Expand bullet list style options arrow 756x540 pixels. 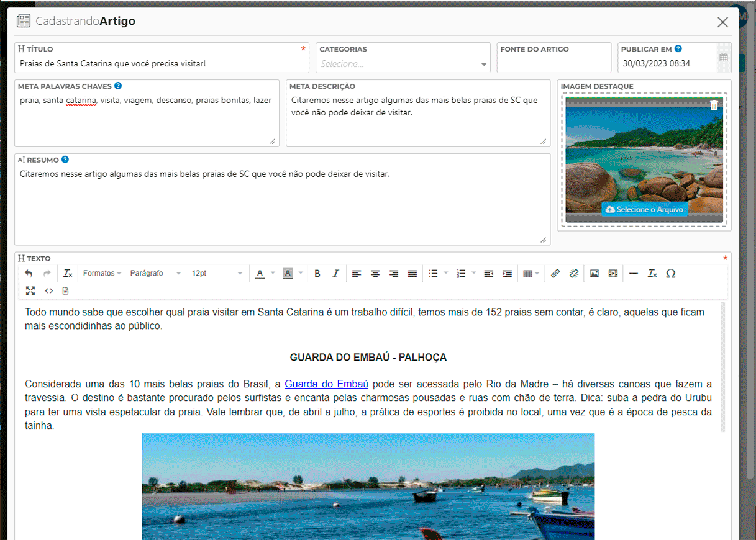click(x=446, y=273)
